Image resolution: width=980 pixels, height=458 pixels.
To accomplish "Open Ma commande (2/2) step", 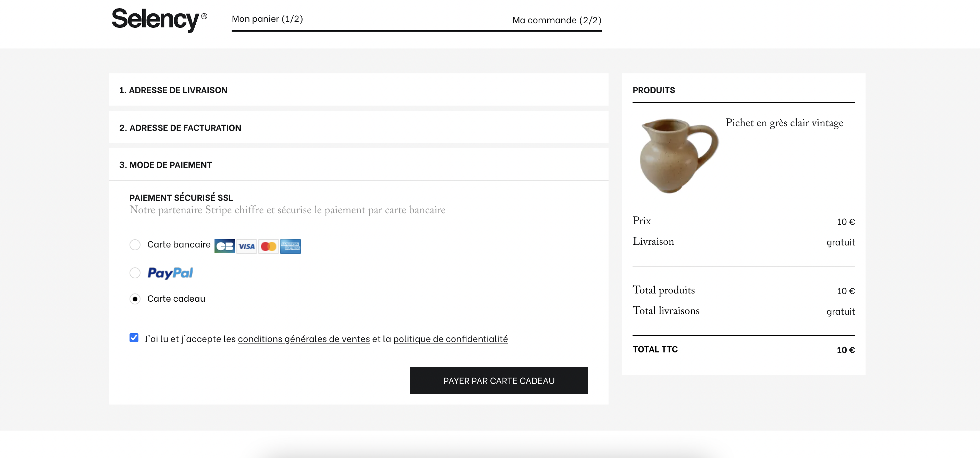I will pyautogui.click(x=557, y=20).
